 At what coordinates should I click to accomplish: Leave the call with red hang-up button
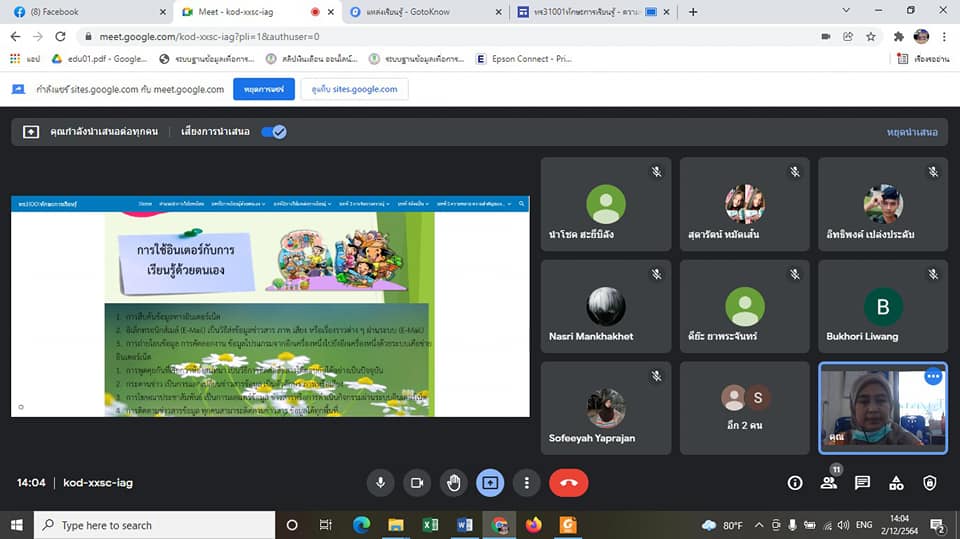point(568,482)
